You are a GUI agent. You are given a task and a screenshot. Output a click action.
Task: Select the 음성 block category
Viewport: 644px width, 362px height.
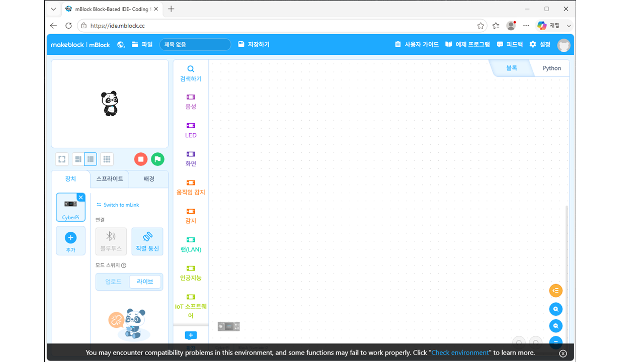[x=191, y=102]
